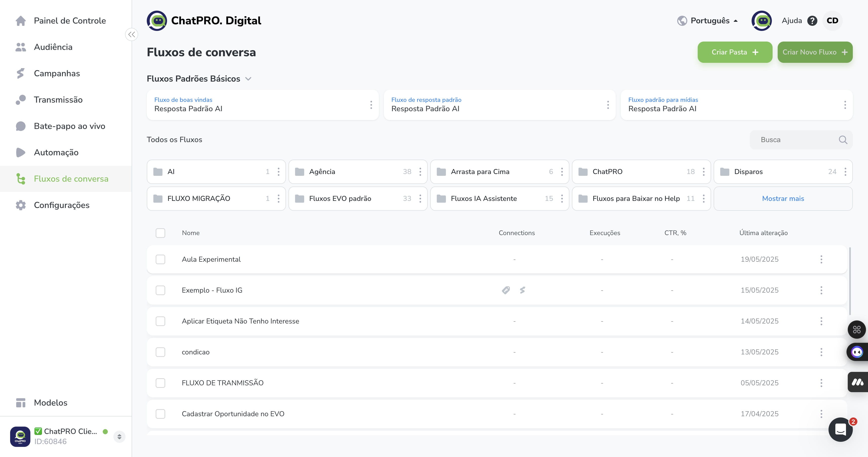The image size is (868, 457).
Task: Click the tag connection icon for Exemplo - Fluxo IG
Action: [506, 290]
